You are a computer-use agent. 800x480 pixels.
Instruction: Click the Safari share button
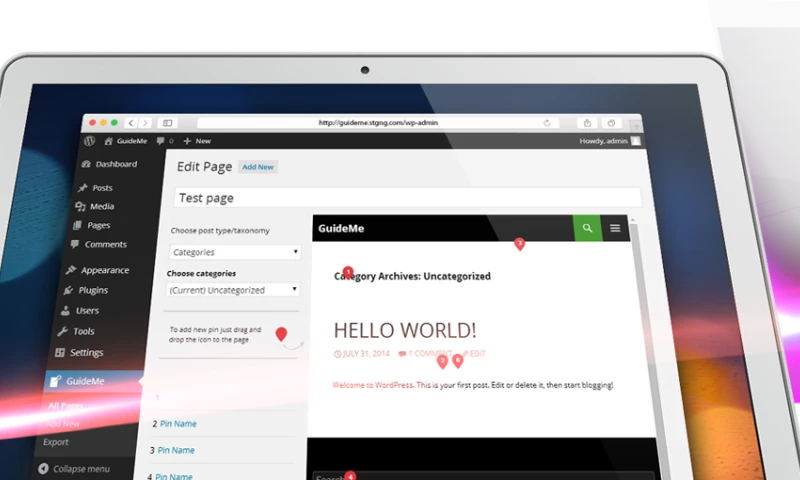[x=587, y=123]
